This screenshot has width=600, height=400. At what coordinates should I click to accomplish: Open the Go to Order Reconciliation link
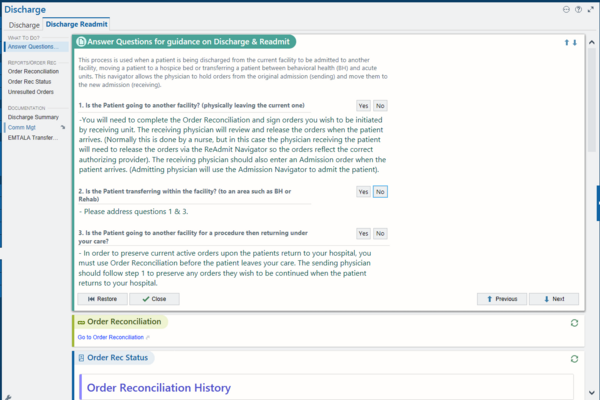110,337
